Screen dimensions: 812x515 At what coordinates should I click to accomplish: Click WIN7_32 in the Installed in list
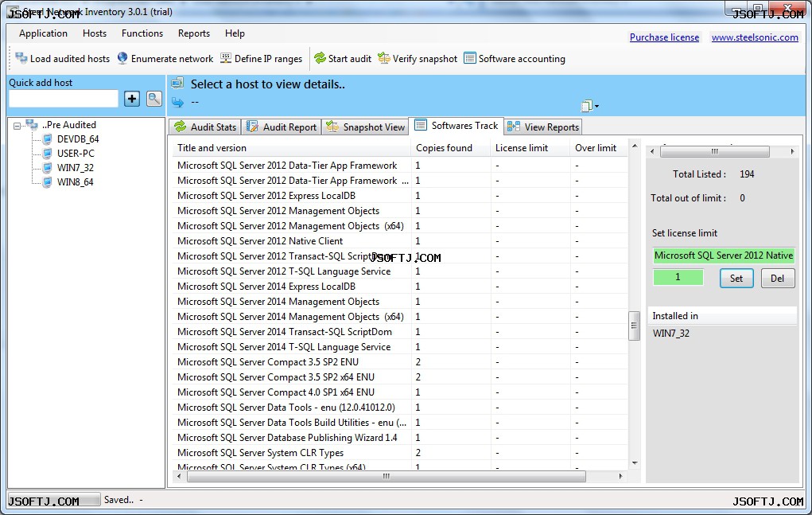point(671,334)
